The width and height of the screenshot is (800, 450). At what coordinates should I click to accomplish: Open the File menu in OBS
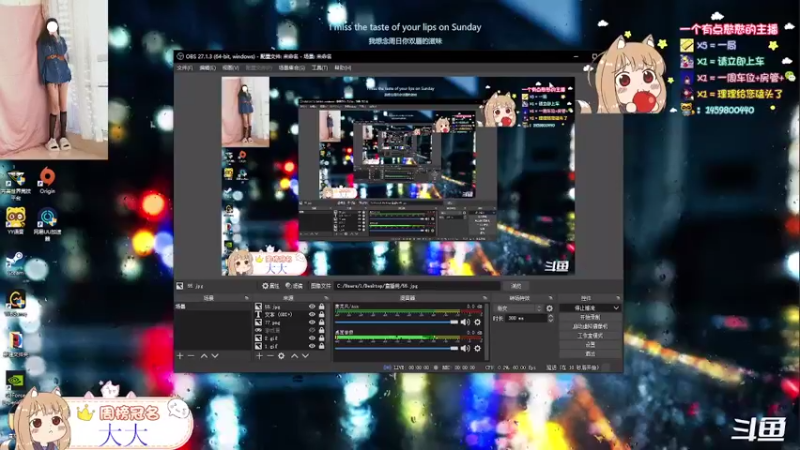point(185,67)
